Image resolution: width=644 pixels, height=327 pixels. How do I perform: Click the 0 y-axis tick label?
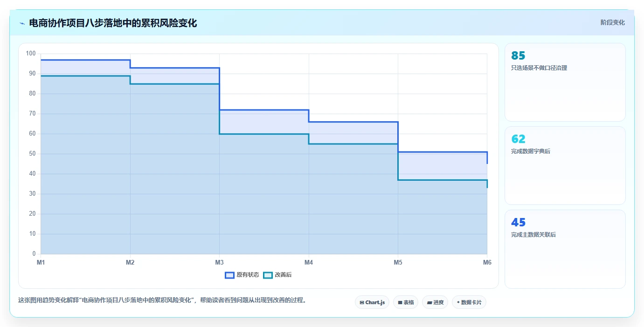click(x=34, y=254)
